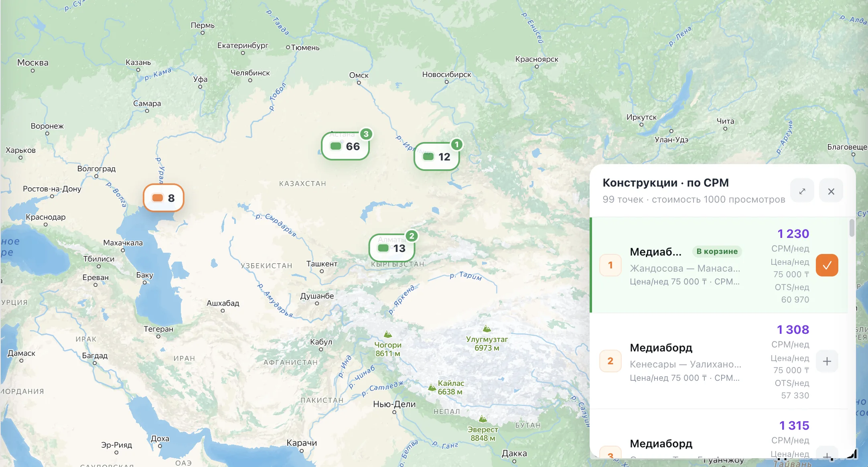Click the Тегеран city label
Viewport: 868px width, 467px height.
pyautogui.click(x=158, y=329)
